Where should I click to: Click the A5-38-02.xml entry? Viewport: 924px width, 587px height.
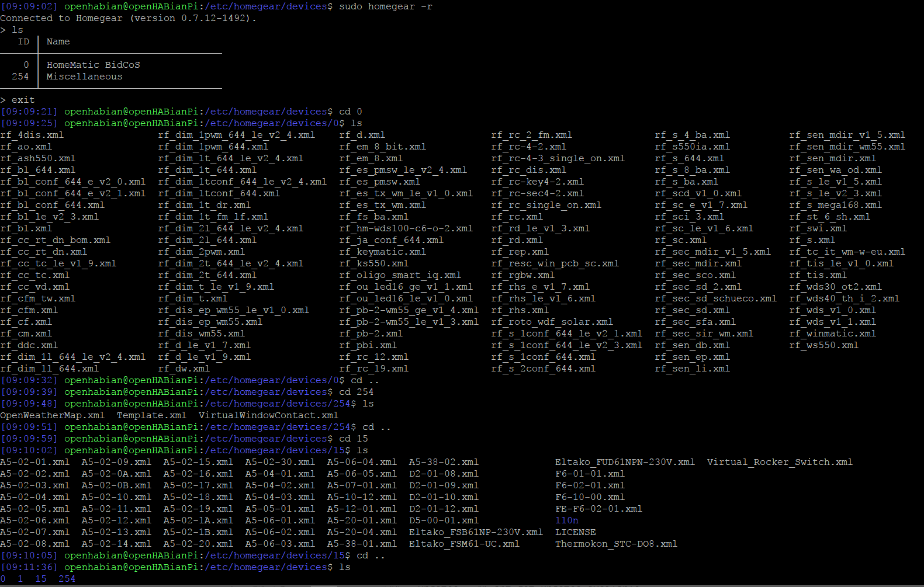444,462
